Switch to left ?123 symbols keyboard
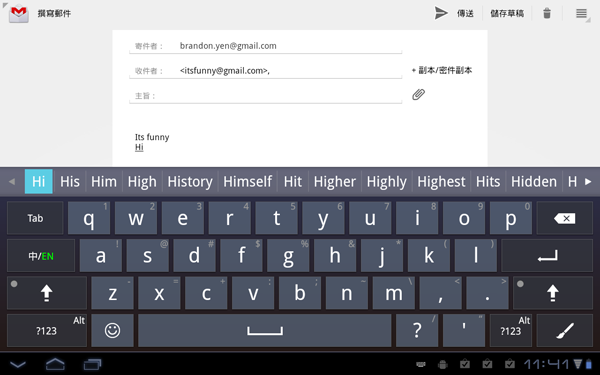600x375 pixels. point(47,330)
